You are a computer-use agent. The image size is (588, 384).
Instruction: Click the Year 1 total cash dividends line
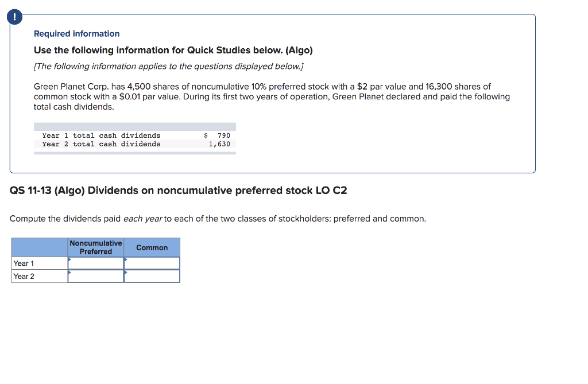[x=101, y=135]
